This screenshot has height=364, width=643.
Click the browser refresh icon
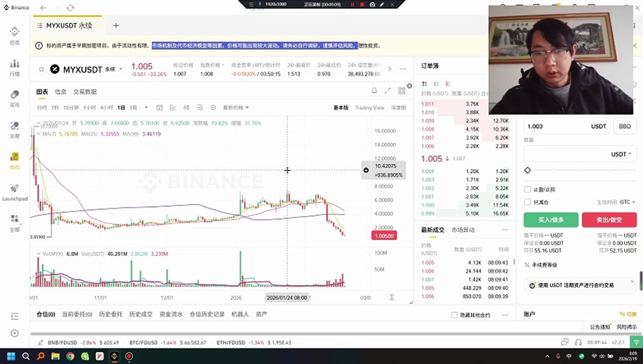pyautogui.click(x=70, y=8)
